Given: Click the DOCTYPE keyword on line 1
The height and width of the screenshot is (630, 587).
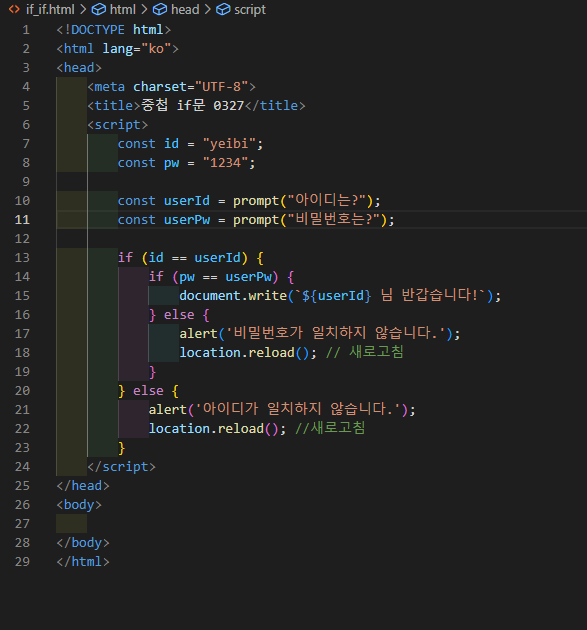Looking at the screenshot, I should coord(98,30).
